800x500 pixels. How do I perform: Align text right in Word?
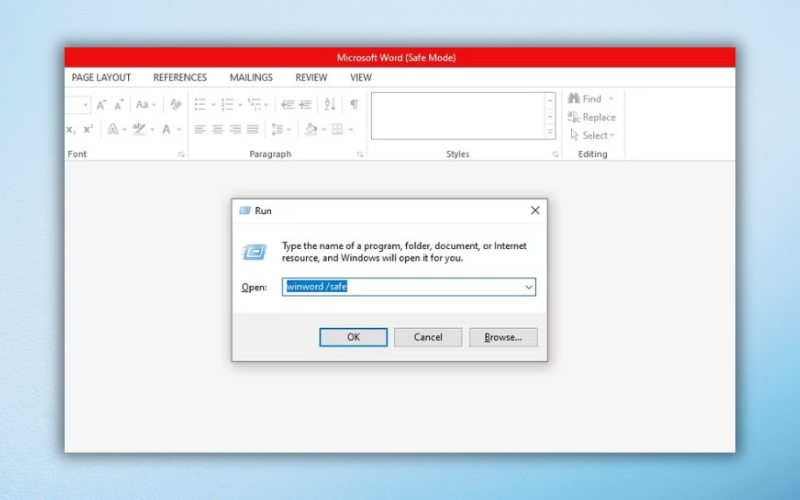(x=235, y=129)
